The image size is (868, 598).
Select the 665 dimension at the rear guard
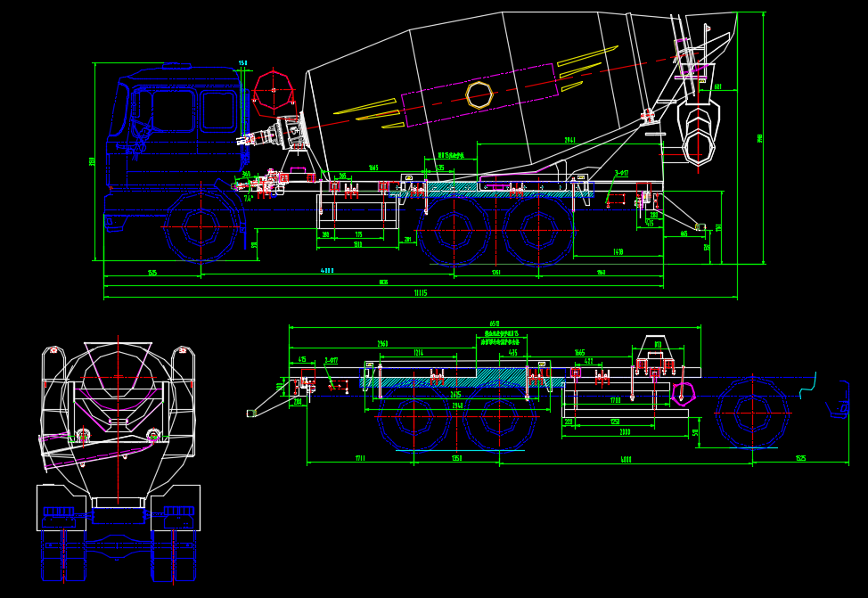(684, 234)
